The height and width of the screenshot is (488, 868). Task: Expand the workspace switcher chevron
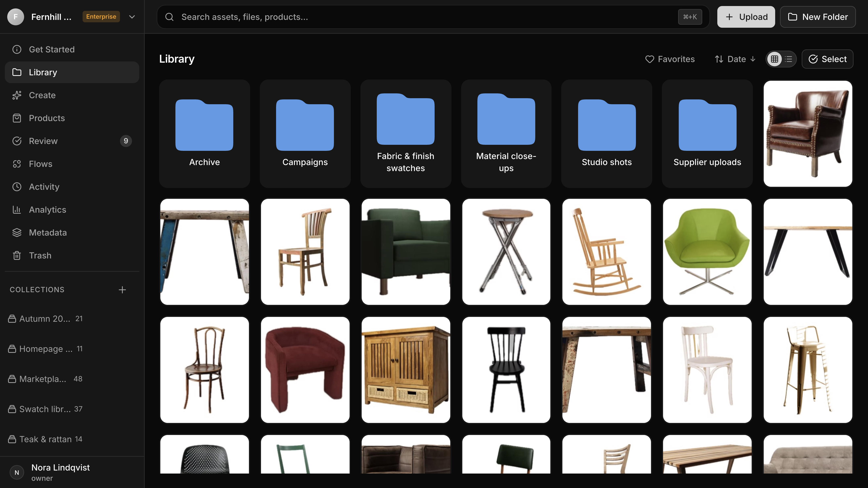click(132, 16)
